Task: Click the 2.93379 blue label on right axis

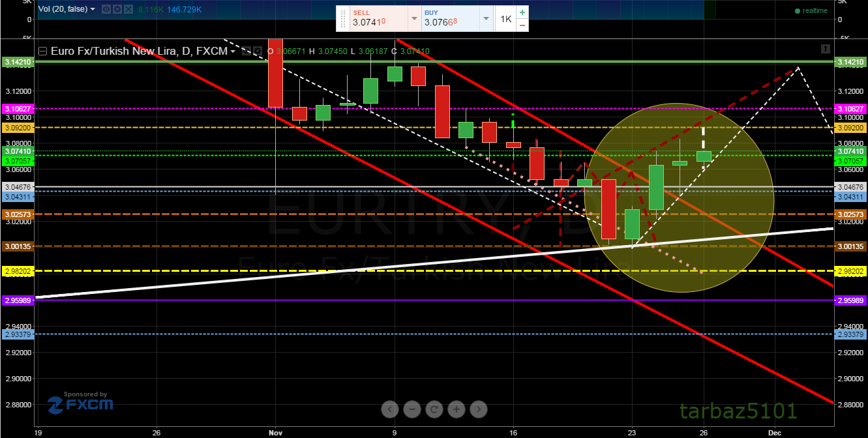Action: (850, 334)
